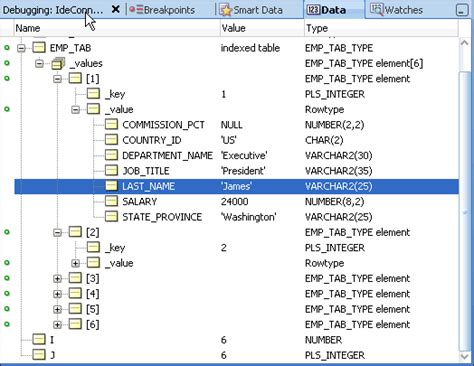
Task: Click the JOB_TITLE field icon
Action: pyautogui.click(x=111, y=170)
